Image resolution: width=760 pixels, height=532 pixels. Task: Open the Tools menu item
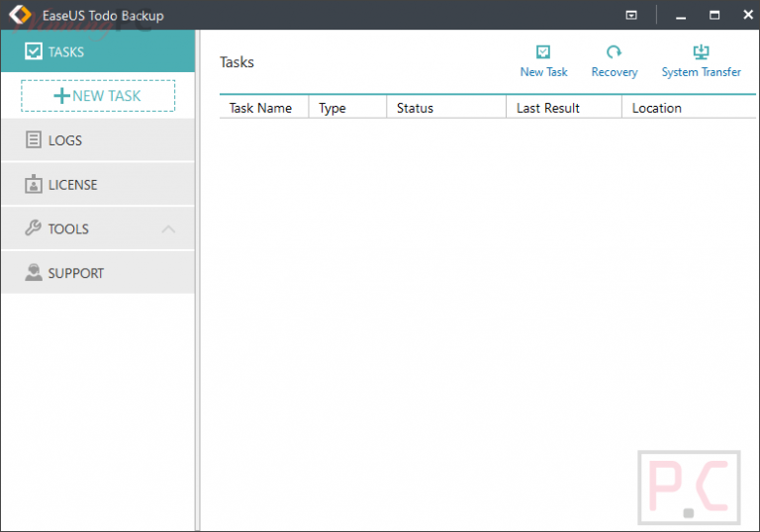click(x=97, y=228)
